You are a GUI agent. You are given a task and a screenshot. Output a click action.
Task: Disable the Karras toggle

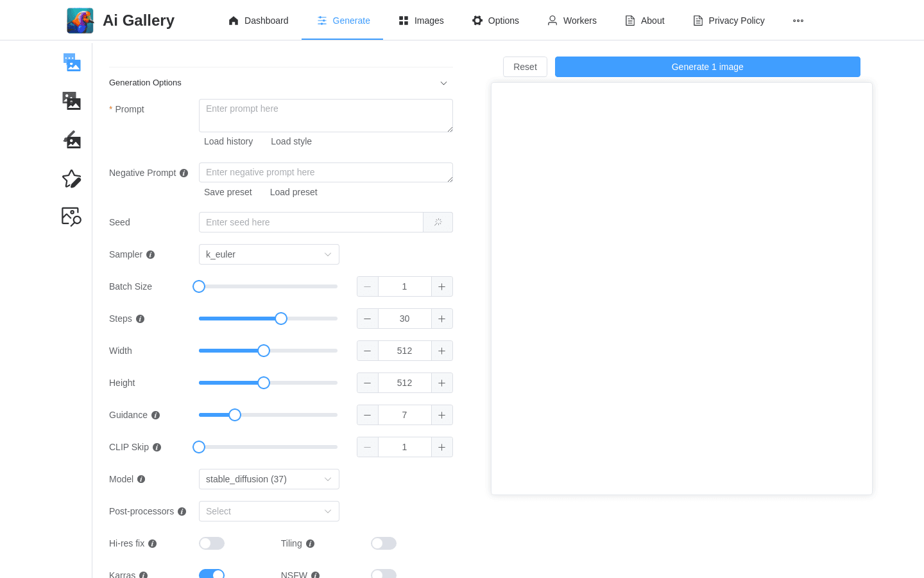[212, 574]
